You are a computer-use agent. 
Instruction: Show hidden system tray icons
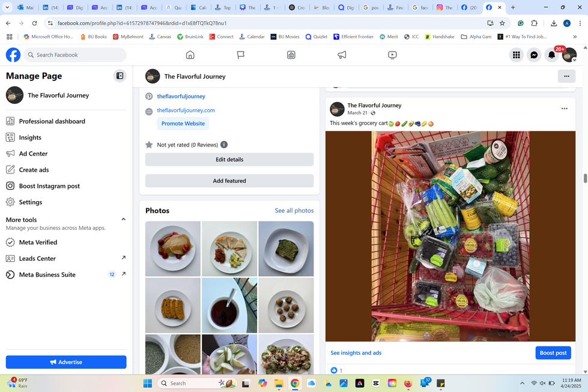coord(522,383)
